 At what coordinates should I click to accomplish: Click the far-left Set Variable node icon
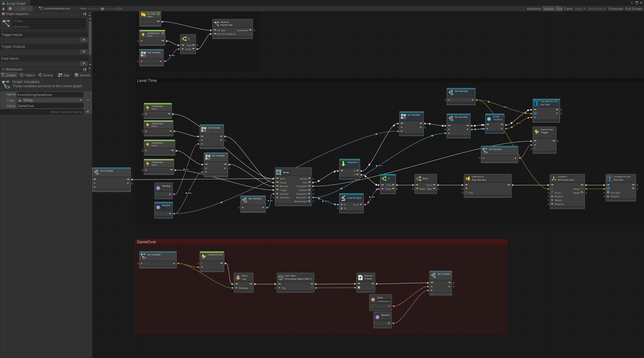click(96, 172)
